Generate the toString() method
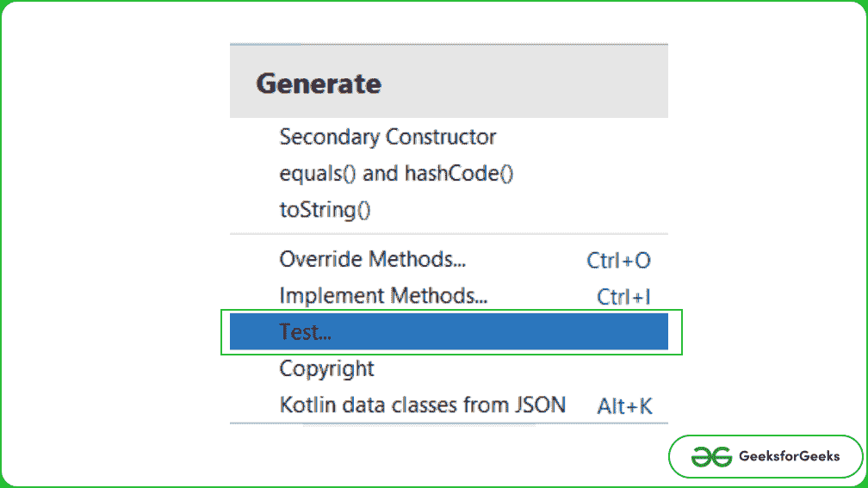 tap(325, 209)
